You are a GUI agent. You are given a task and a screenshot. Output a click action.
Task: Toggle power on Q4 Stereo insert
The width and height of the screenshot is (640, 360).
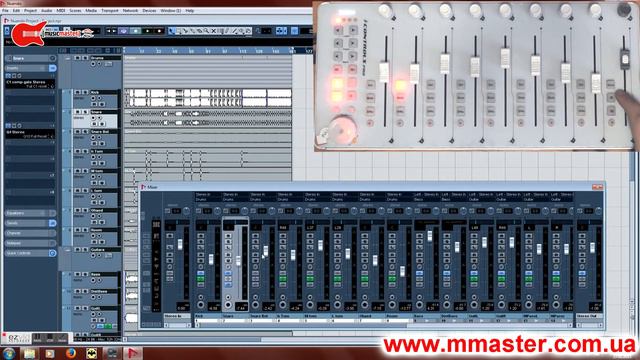8,126
